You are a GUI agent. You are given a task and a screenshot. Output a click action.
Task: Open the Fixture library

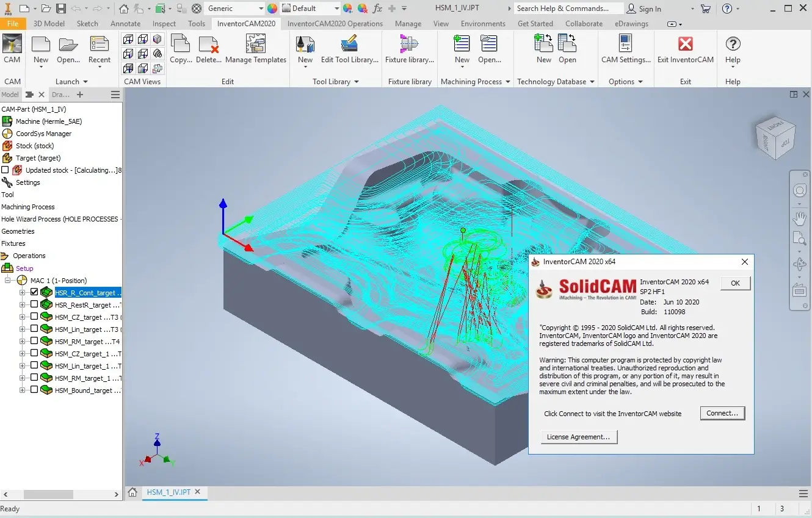tap(410, 50)
